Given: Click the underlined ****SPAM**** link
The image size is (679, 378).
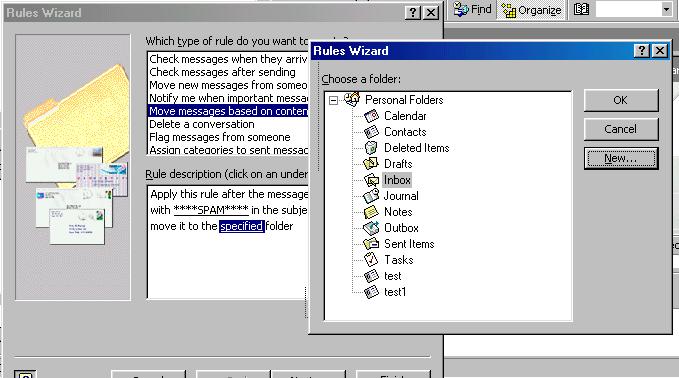Looking at the screenshot, I should click(x=211, y=210).
